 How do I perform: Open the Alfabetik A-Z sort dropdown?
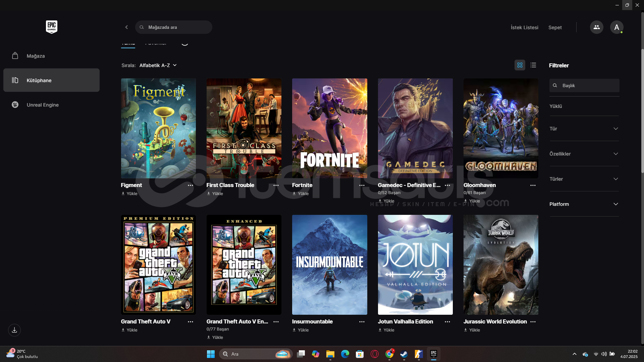(x=158, y=65)
